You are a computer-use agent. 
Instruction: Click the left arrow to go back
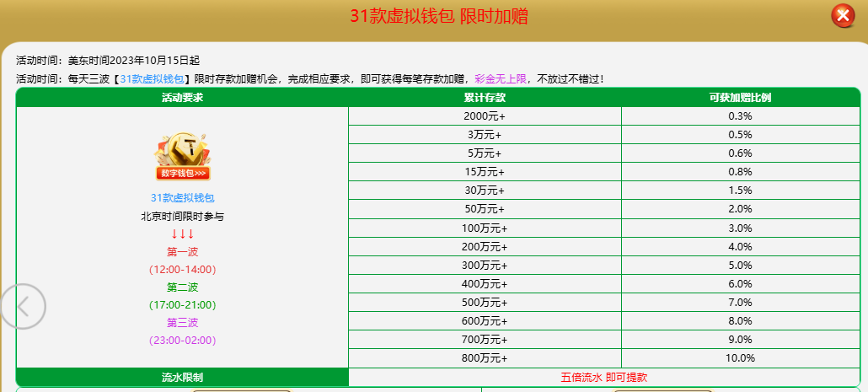tap(24, 305)
